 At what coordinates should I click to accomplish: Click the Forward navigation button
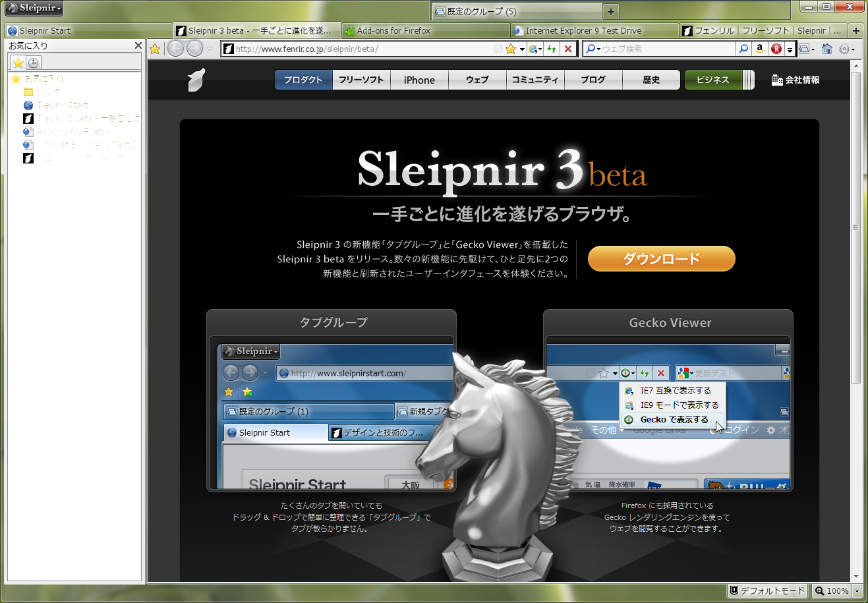[x=194, y=49]
